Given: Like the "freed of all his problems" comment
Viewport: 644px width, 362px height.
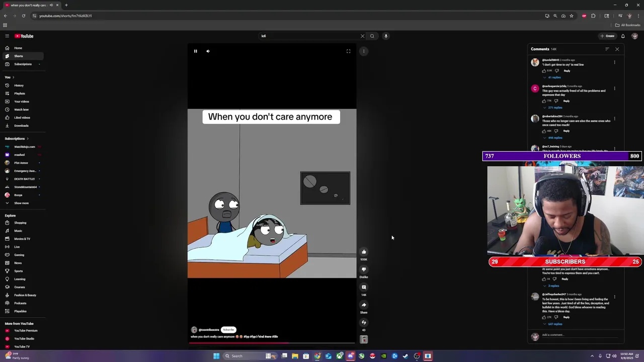Looking at the screenshot, I should click(544, 101).
